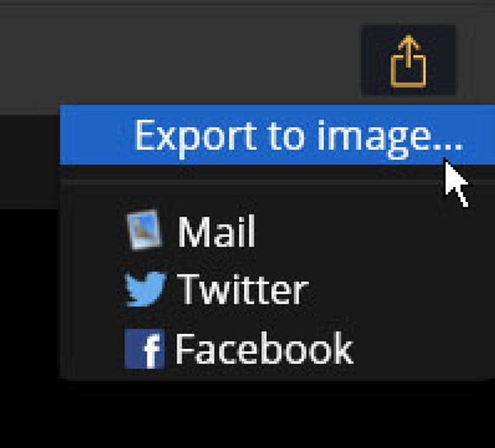Screen dimensions: 495x448
Task: Share via the Facebook text entry
Action: (264, 348)
